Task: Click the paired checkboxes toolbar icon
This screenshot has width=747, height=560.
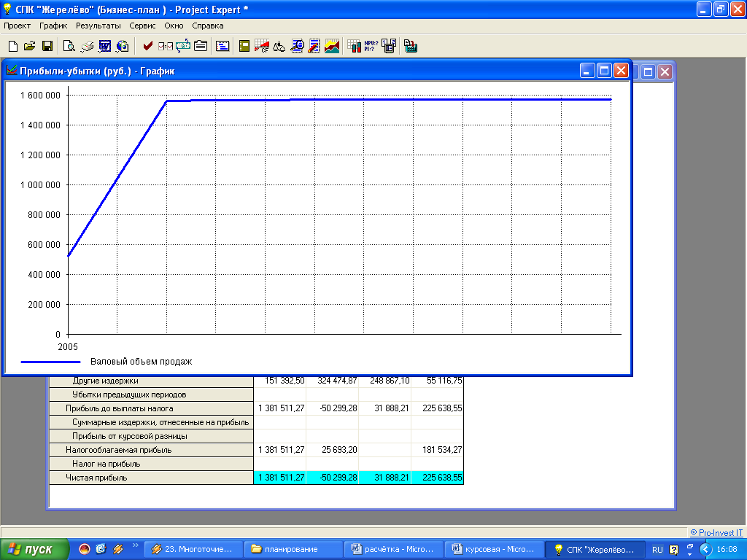Action: pyautogui.click(x=166, y=46)
